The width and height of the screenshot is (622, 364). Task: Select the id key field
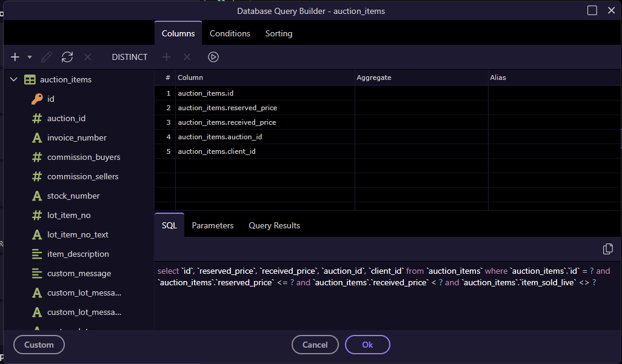pos(51,99)
